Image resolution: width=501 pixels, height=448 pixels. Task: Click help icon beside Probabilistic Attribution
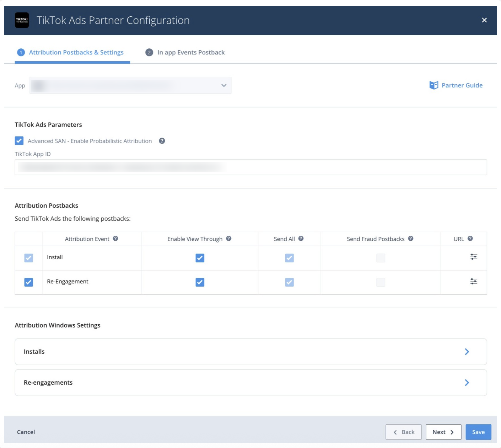pos(162,141)
